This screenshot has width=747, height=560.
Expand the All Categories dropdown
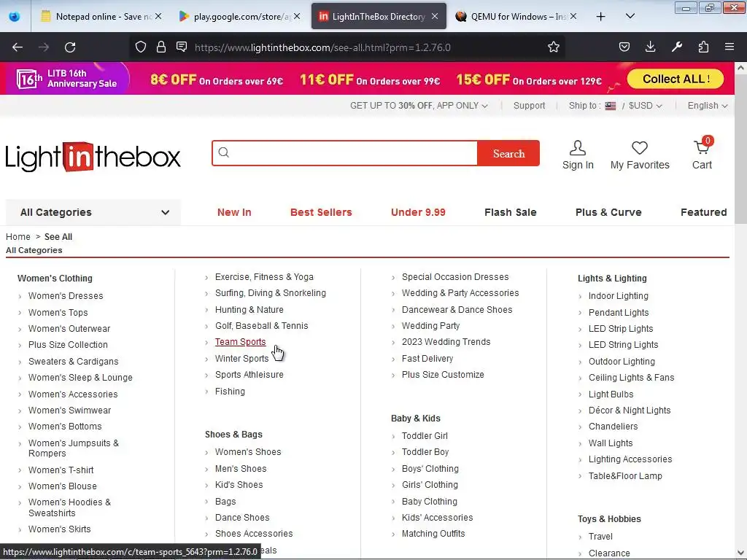(93, 212)
